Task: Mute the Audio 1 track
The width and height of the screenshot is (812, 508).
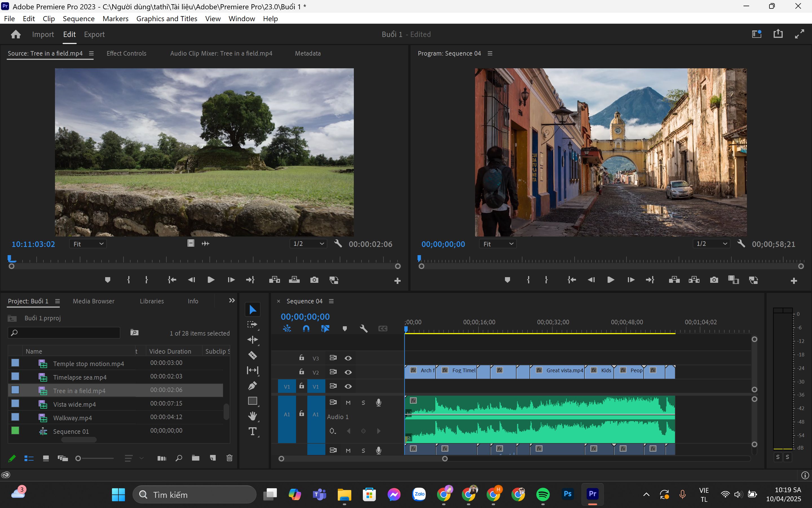Action: click(x=348, y=402)
